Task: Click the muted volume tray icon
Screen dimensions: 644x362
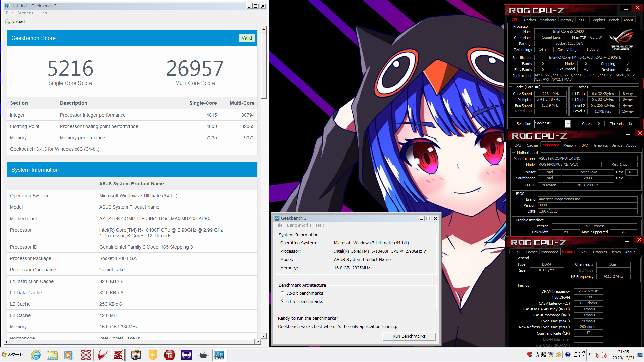Action: click(x=597, y=355)
